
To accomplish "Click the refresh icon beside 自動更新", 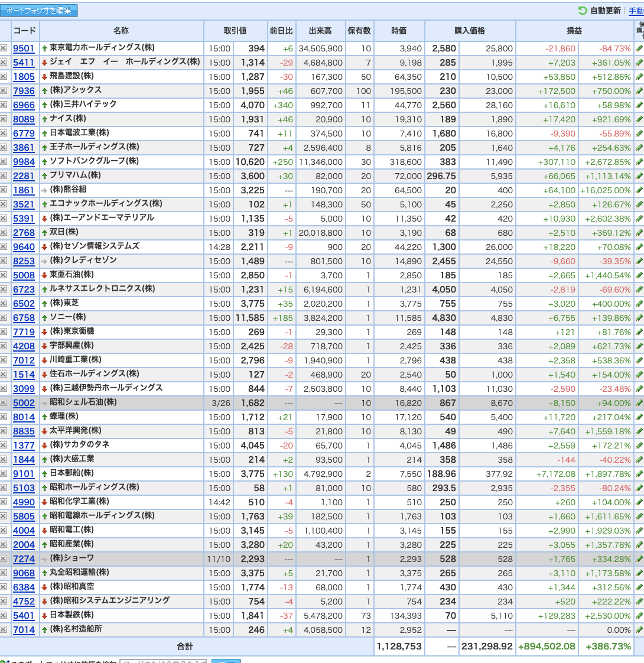I will (x=583, y=11).
